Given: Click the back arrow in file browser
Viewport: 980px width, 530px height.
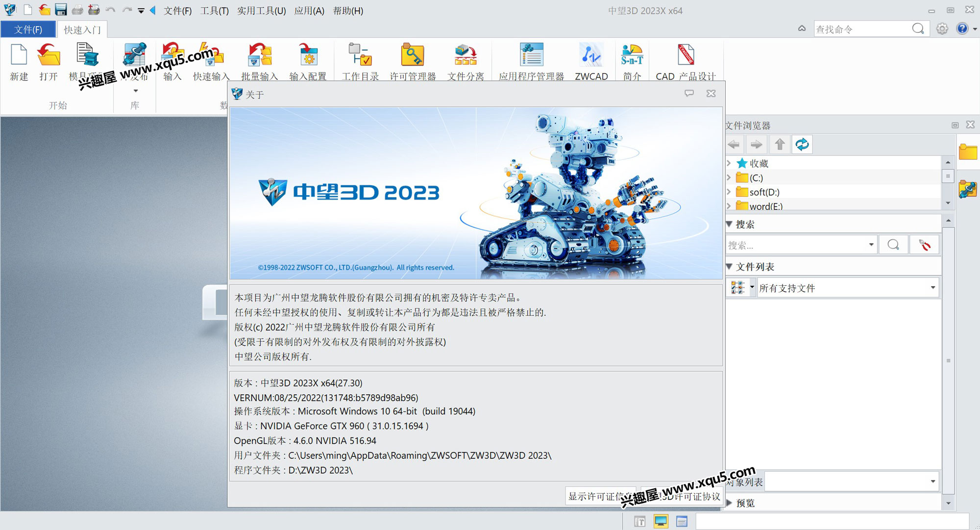Looking at the screenshot, I should [734, 144].
